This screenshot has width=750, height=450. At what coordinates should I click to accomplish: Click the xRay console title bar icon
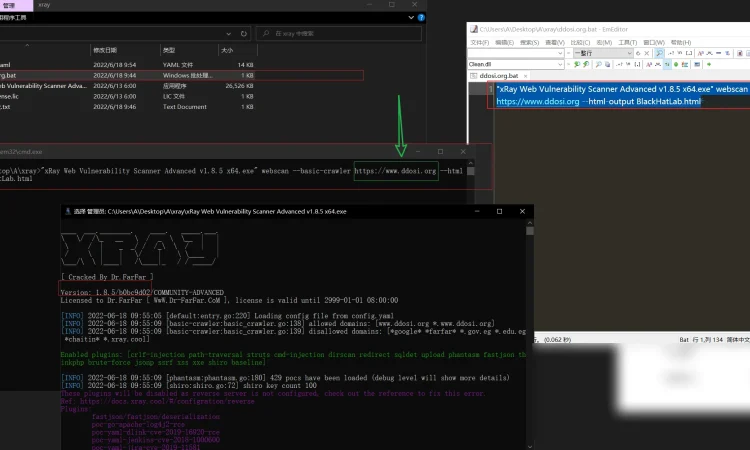(x=67, y=211)
